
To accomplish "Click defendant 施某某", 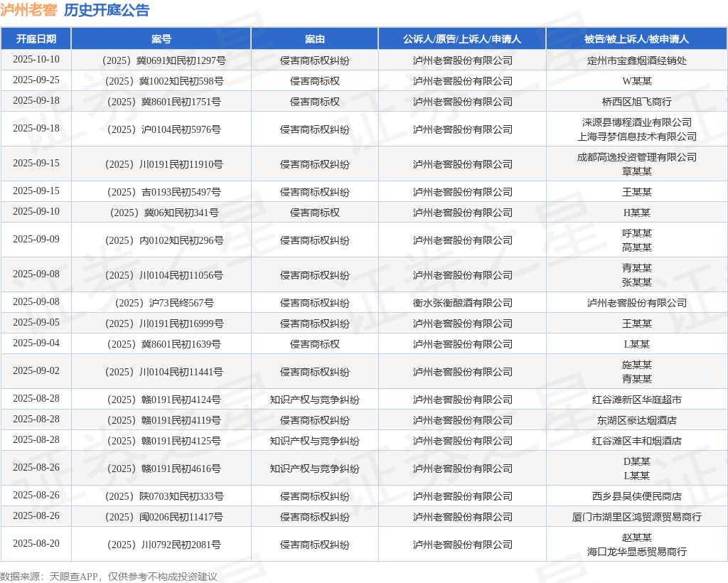I will pos(636,365).
